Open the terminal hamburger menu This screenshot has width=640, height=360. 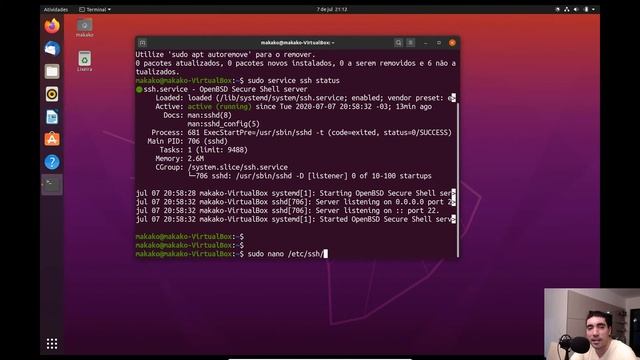click(411, 42)
